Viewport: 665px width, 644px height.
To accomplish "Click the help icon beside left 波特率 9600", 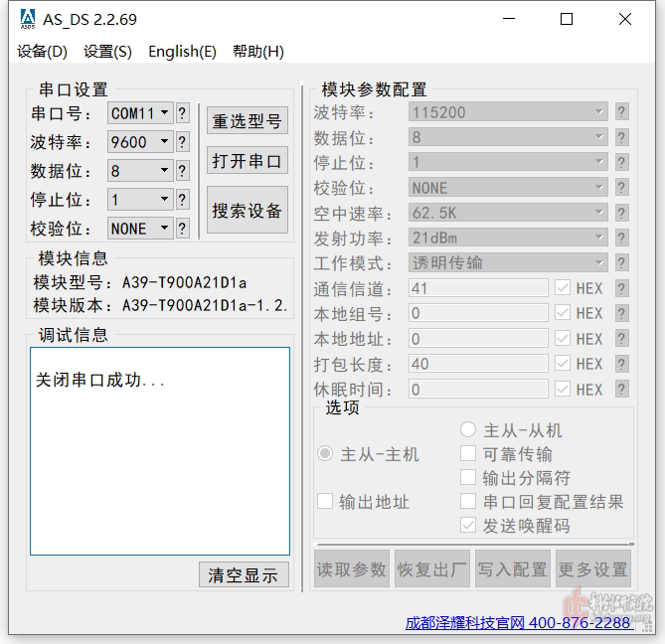I will point(183,142).
